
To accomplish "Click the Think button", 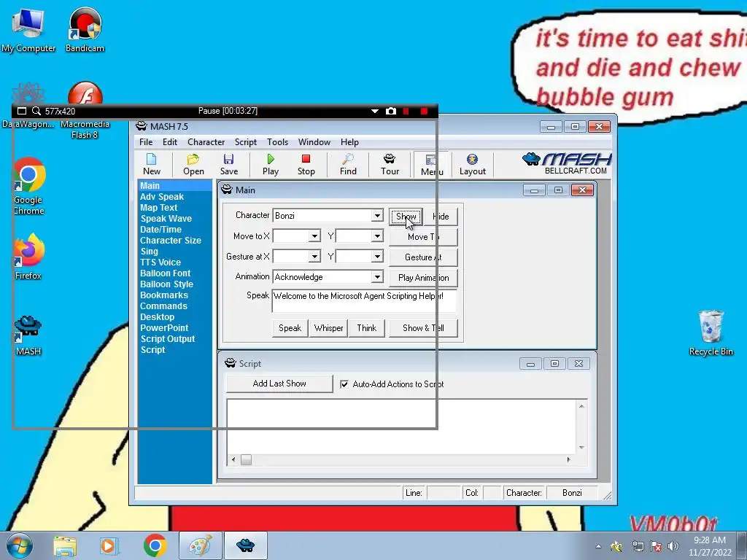I will pos(366,328).
